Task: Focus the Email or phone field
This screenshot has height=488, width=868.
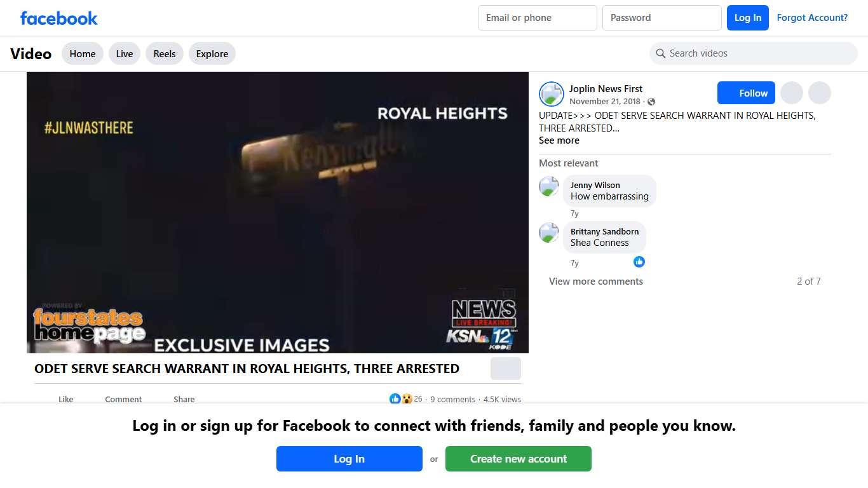Action: click(x=537, y=18)
